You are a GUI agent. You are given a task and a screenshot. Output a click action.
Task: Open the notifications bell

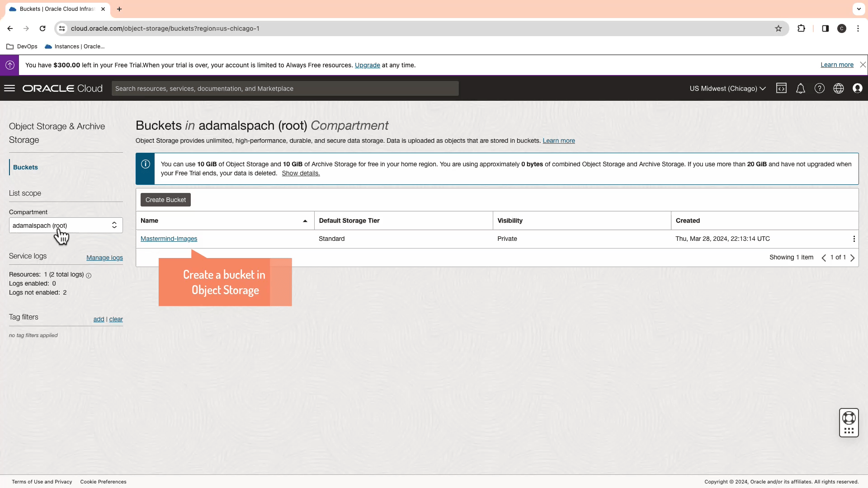[800, 88]
